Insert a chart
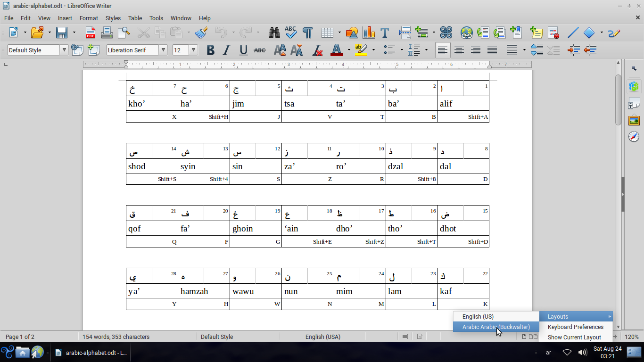The height and width of the screenshot is (362, 644). 369,33
